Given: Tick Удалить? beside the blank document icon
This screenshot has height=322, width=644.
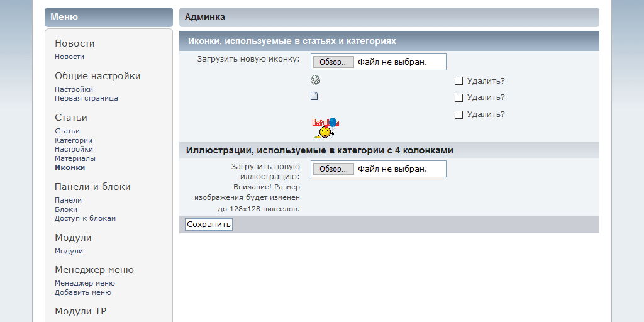Looking at the screenshot, I should coord(458,97).
